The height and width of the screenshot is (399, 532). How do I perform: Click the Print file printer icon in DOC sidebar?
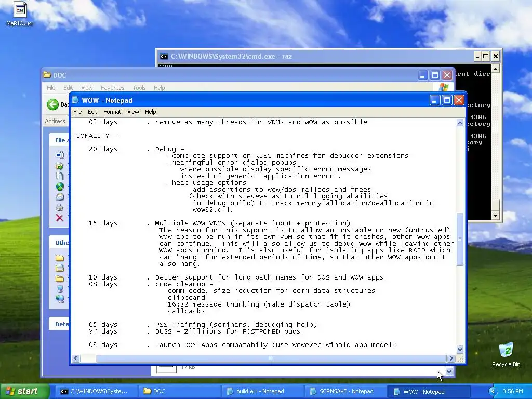click(60, 207)
